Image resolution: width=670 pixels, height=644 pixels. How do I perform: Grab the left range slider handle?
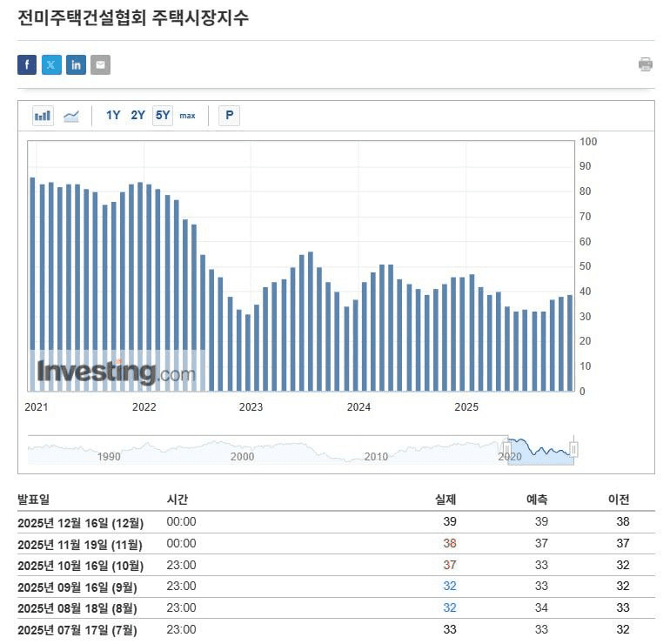click(x=506, y=449)
